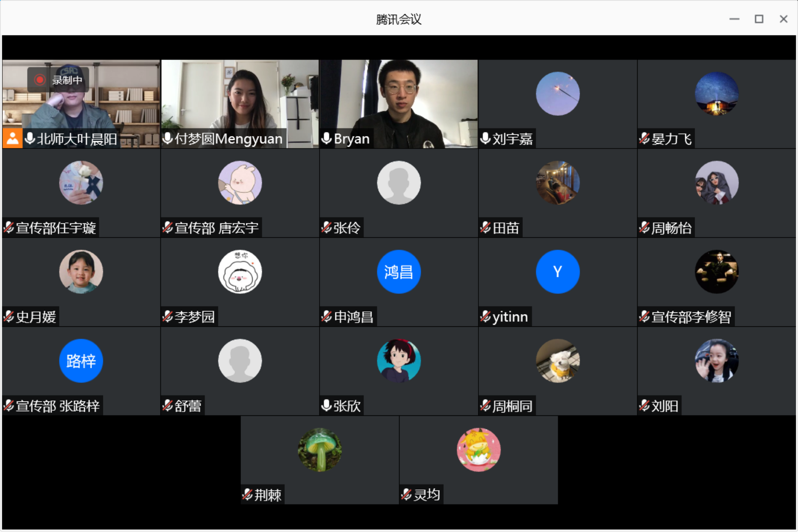The height and width of the screenshot is (532, 798).
Task: Select the mushroom avatar of 荆棘
Action: click(x=320, y=450)
